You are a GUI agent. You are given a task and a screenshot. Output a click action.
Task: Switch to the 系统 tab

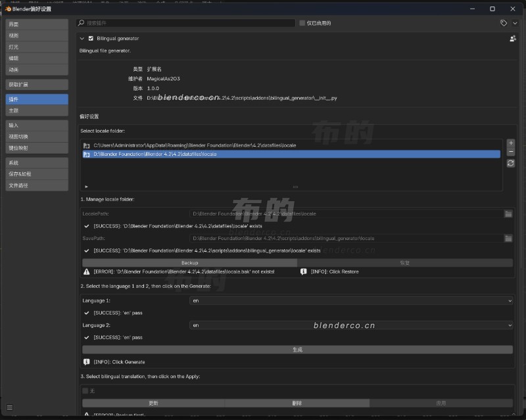point(37,163)
